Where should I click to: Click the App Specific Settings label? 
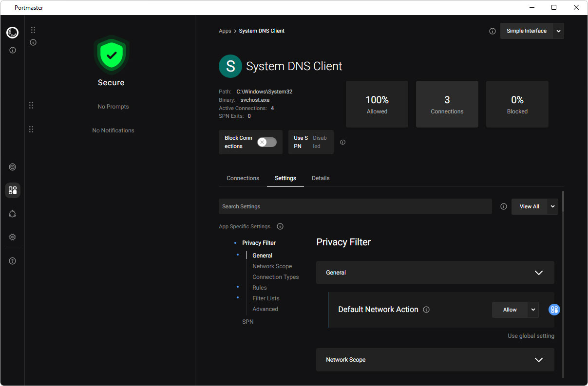point(245,226)
